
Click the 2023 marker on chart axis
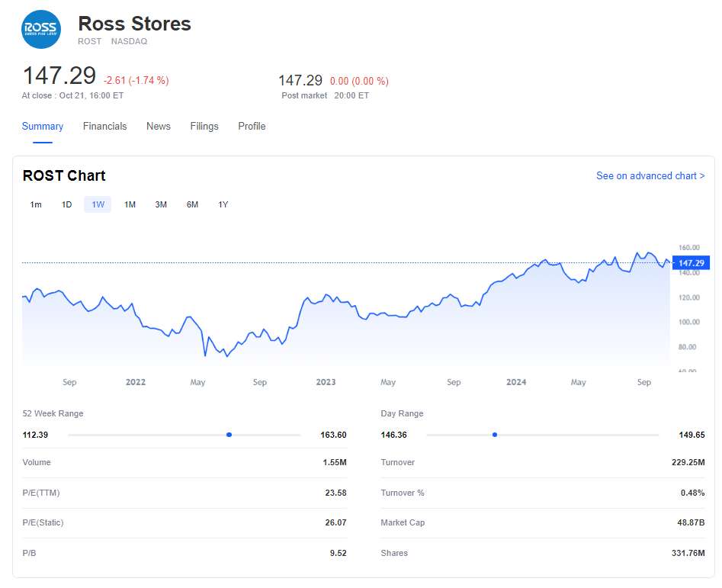click(x=326, y=382)
